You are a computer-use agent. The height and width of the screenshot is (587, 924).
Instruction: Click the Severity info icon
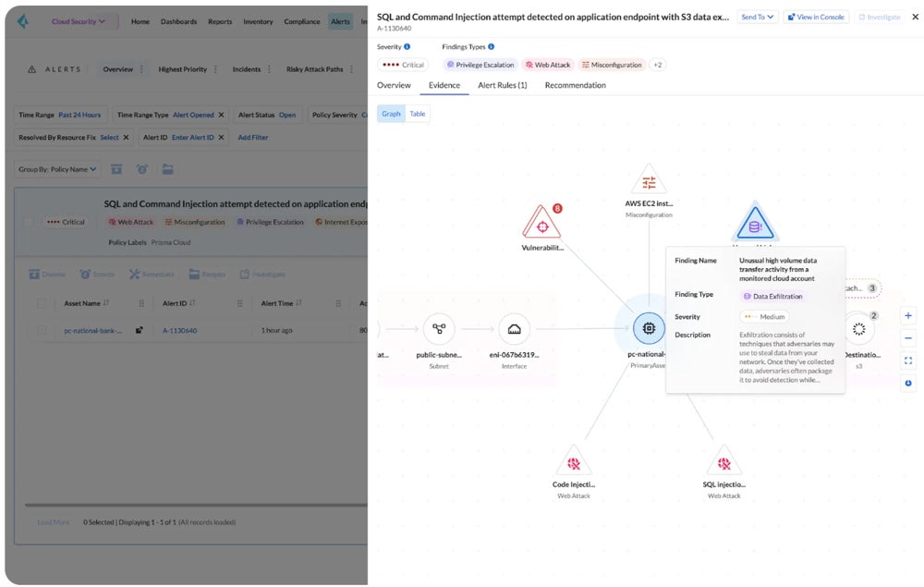tap(407, 46)
